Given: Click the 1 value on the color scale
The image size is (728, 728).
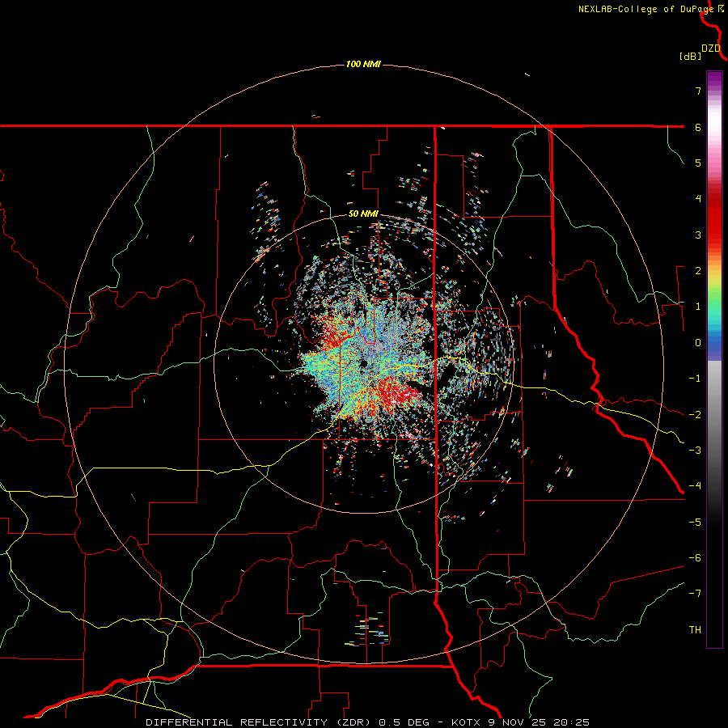Looking at the screenshot, I should coord(698,307).
